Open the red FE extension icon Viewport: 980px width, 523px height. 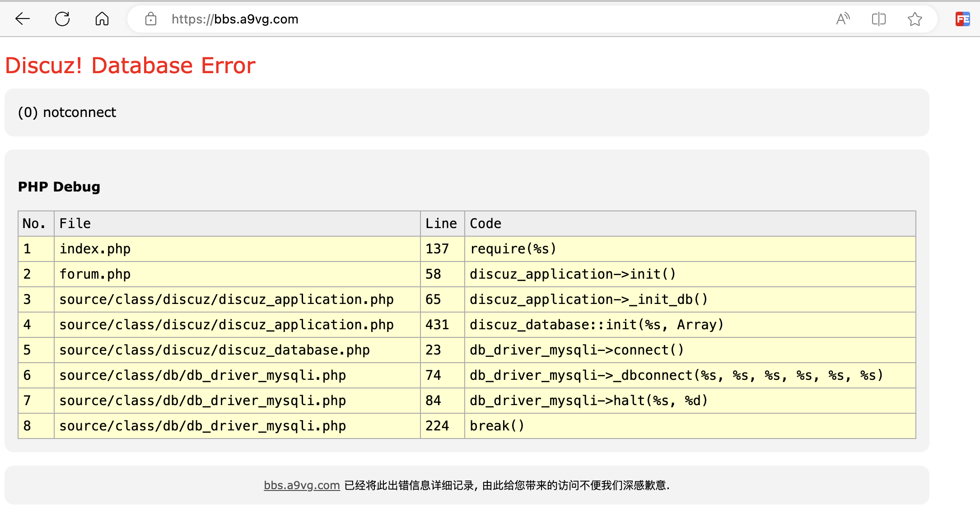(x=962, y=19)
